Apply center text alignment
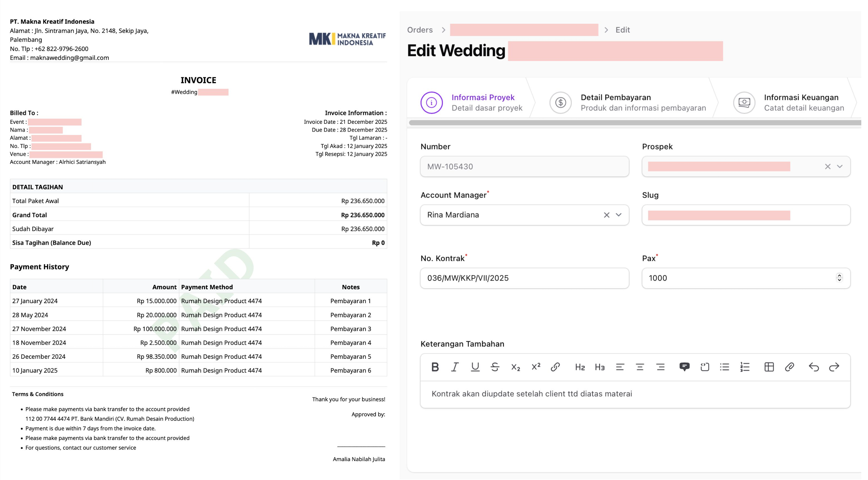Image resolution: width=868 pixels, height=480 pixels. (640, 367)
